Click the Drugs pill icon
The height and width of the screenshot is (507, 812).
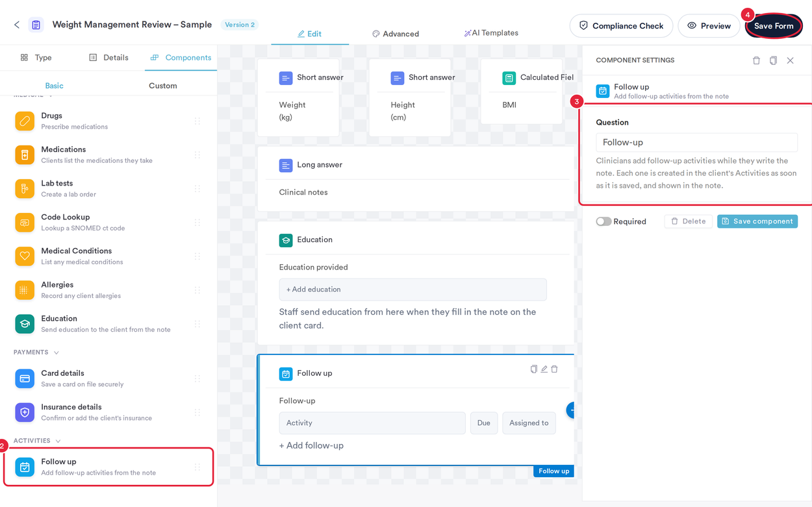tap(25, 121)
